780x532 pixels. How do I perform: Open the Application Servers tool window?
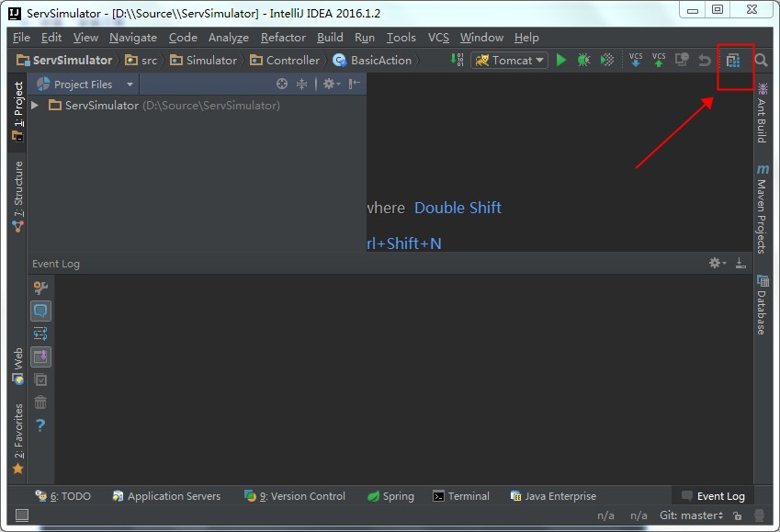[x=166, y=496]
